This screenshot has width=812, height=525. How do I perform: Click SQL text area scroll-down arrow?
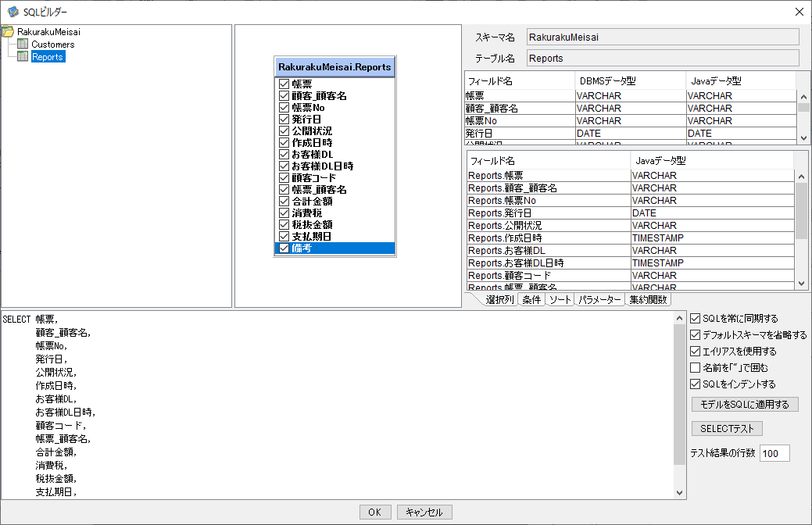[679, 493]
